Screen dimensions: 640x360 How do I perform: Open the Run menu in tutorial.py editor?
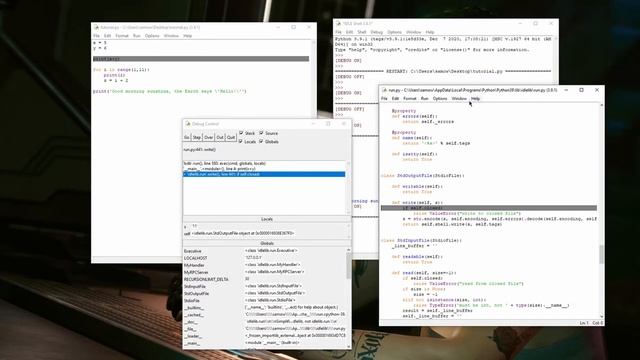137,36
